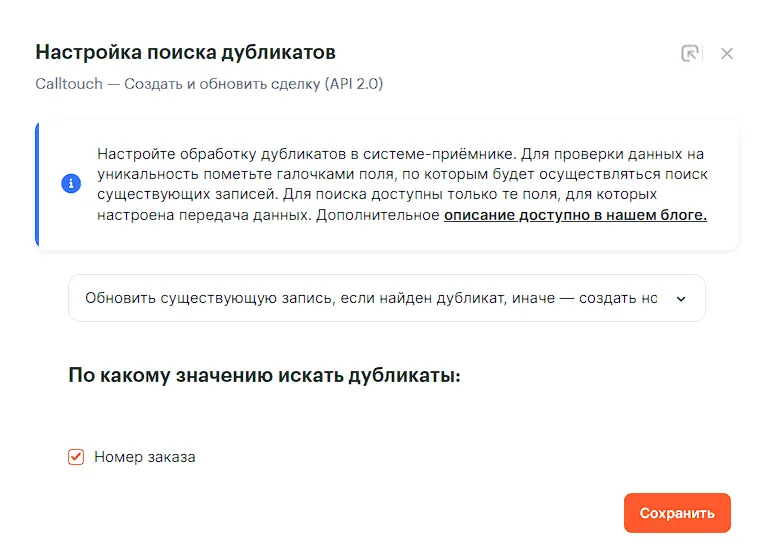This screenshot has width=773, height=558.
Task: Click the blue left edge of info banner
Action: tap(37, 184)
